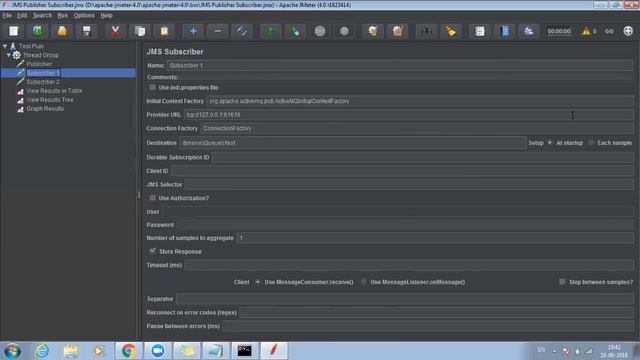640x360 pixels.
Task: Select Publisher in the tree
Action: [39, 64]
